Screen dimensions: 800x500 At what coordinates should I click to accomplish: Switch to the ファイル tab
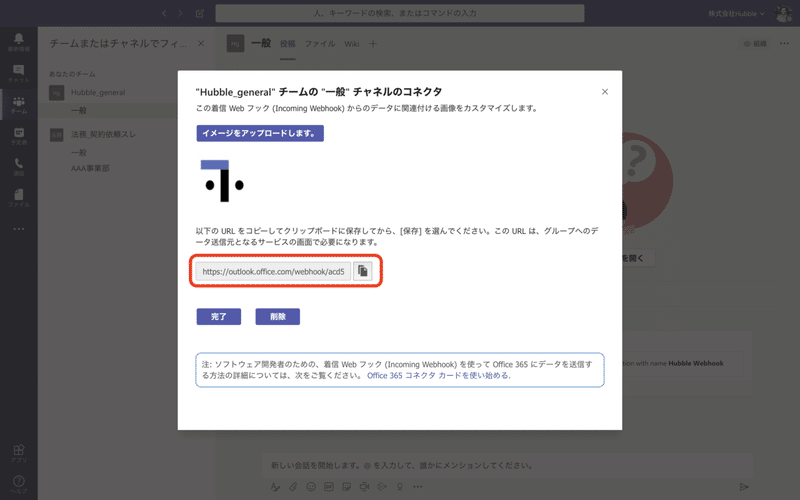[x=320, y=44]
